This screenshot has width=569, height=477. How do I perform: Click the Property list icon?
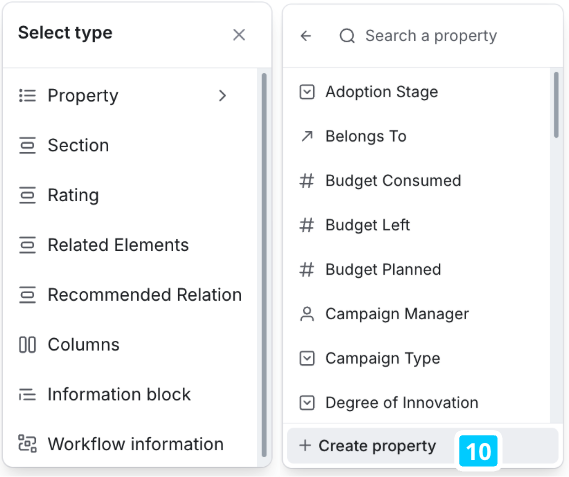point(28,95)
